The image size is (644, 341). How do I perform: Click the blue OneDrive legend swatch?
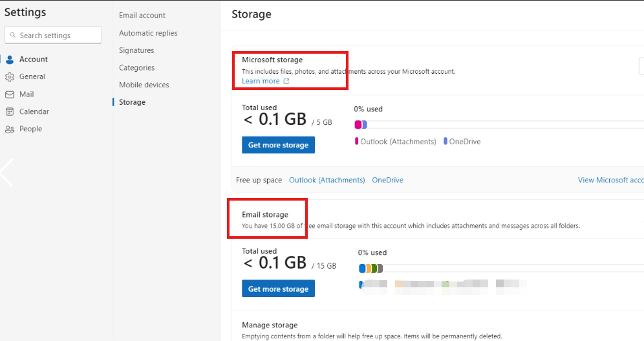pyautogui.click(x=445, y=141)
